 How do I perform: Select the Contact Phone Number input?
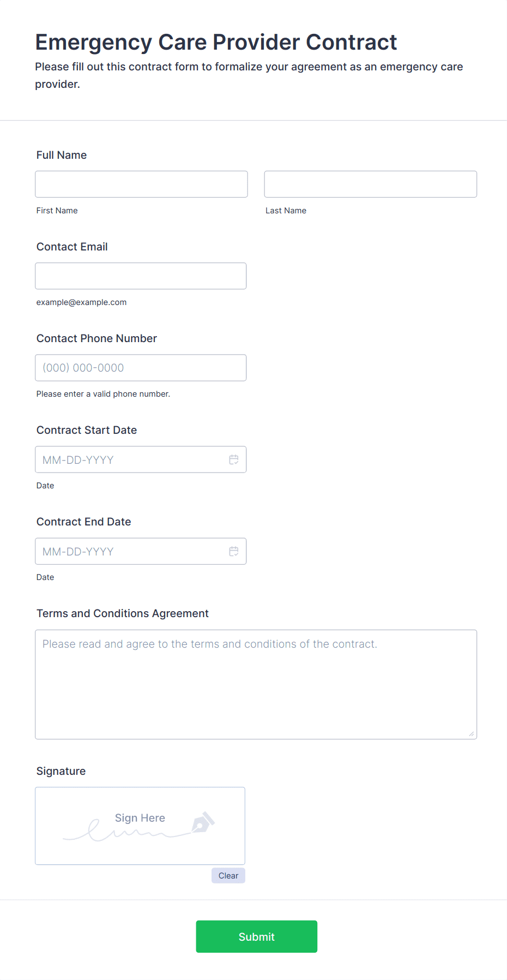pyautogui.click(x=141, y=367)
